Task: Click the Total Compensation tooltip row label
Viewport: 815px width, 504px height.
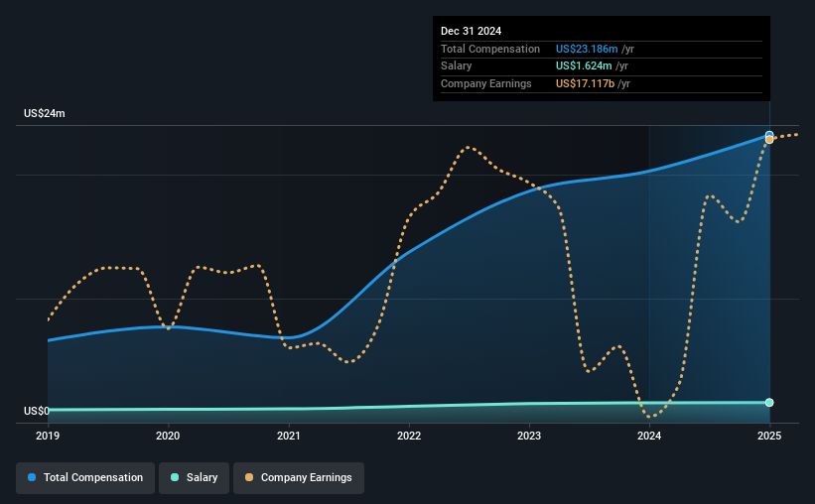Action: (x=490, y=49)
